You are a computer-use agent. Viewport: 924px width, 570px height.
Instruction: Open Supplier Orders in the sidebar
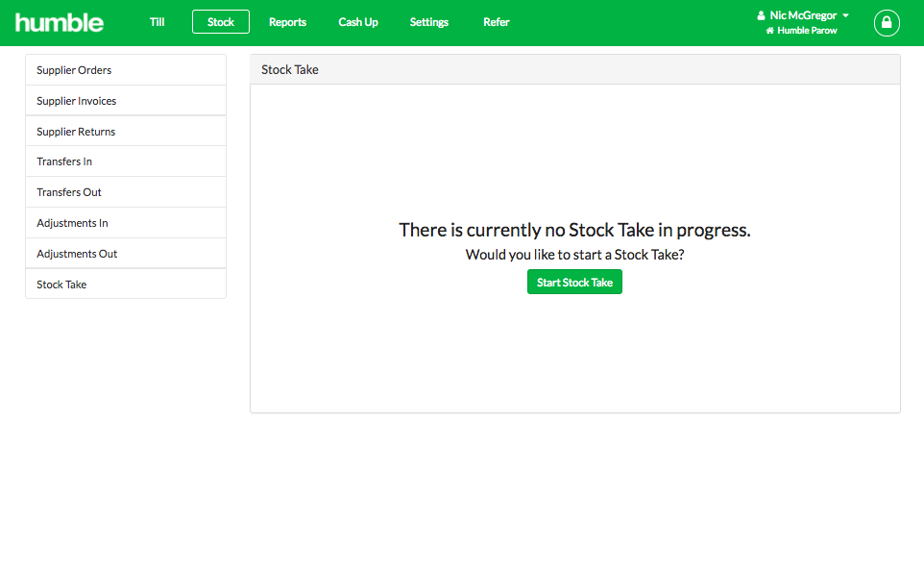[126, 69]
